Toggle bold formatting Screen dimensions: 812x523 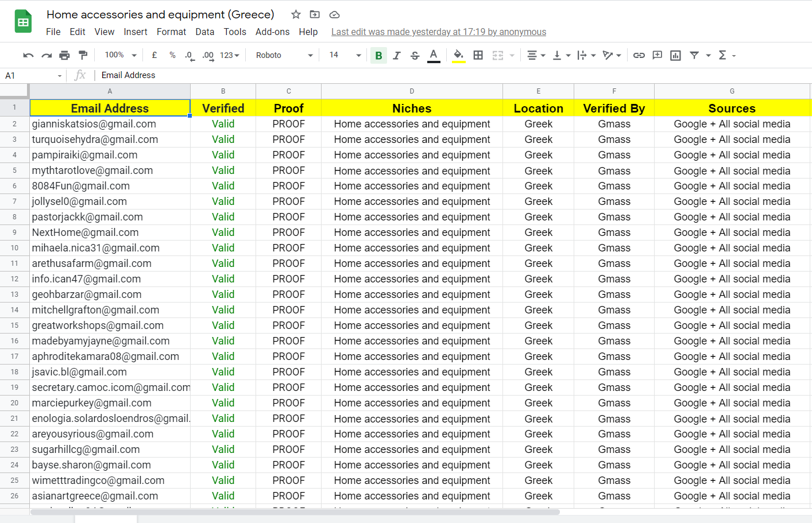378,55
